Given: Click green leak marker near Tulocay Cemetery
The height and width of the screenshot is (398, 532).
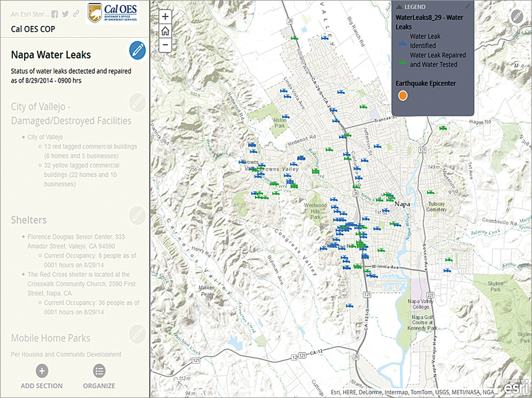Looking at the screenshot, I should click(430, 193).
